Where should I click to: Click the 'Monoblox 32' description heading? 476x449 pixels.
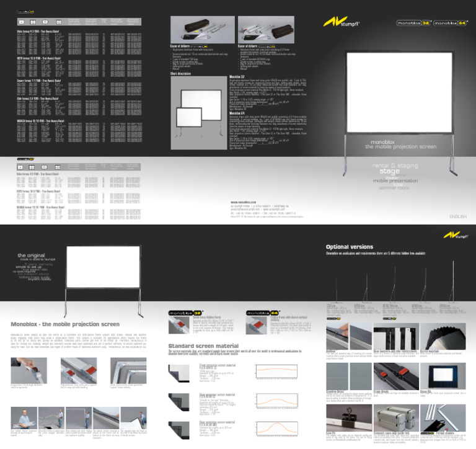pos(237,77)
